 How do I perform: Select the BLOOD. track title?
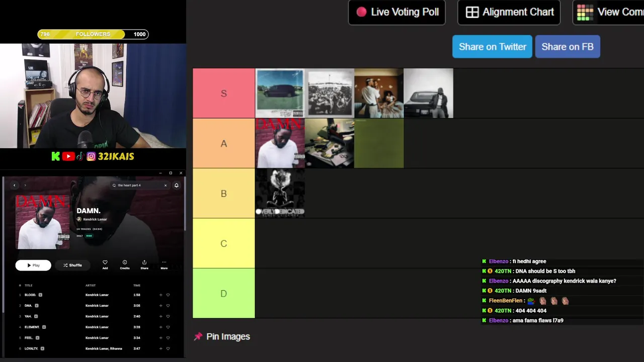(x=30, y=295)
